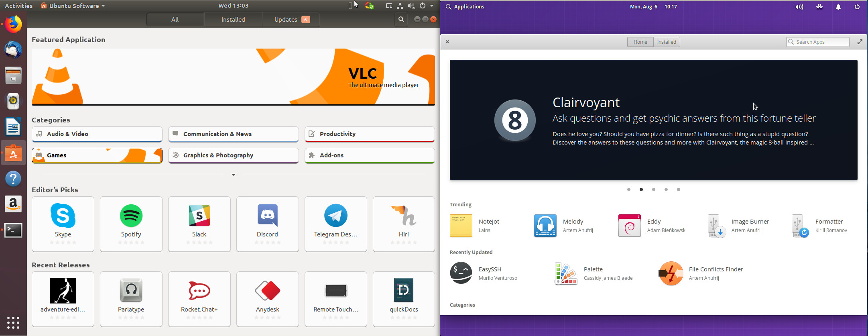Select Home tab in AppCenter
Viewport: 868px width, 336px height.
640,42
